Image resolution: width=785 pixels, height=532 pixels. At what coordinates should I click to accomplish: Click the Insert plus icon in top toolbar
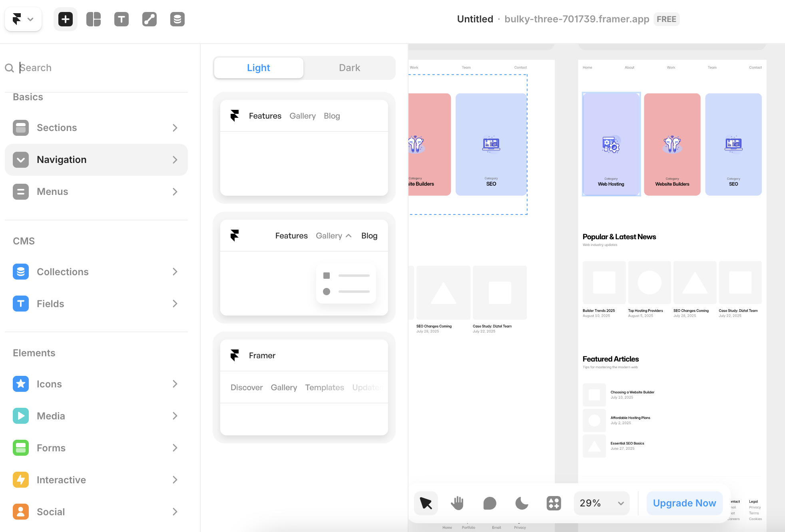[66, 19]
